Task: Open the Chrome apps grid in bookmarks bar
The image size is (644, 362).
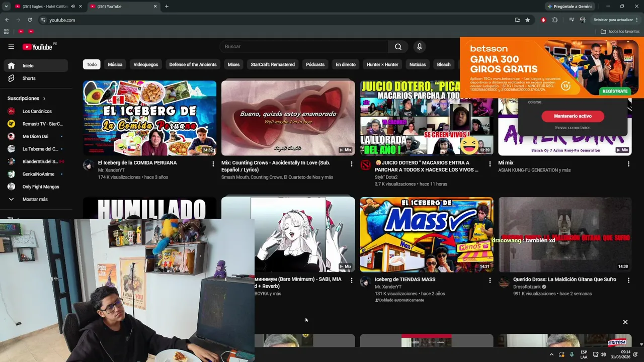Action: click(x=6, y=31)
